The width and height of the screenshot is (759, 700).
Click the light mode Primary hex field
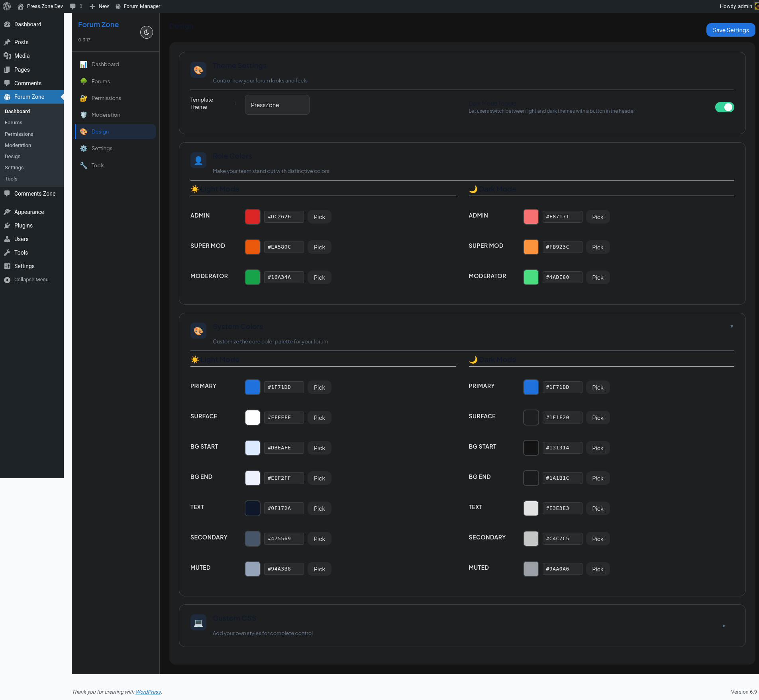(284, 387)
